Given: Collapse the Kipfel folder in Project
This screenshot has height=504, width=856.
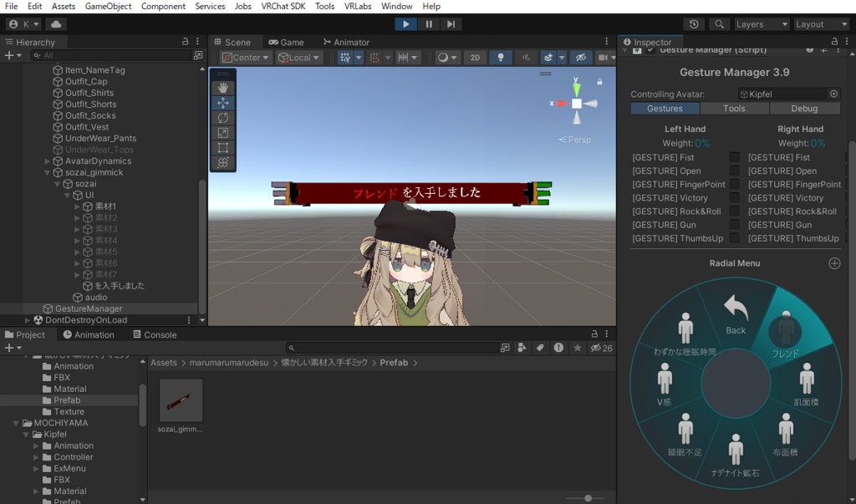Looking at the screenshot, I should point(26,435).
